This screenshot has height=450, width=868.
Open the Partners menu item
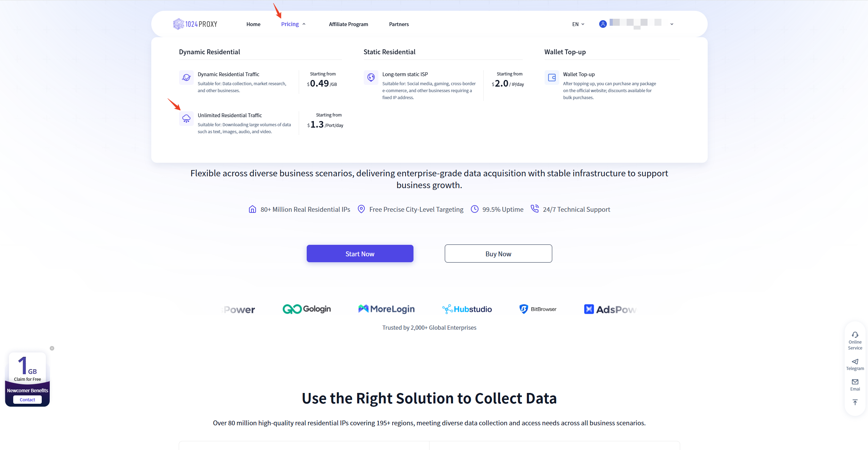pyautogui.click(x=399, y=24)
